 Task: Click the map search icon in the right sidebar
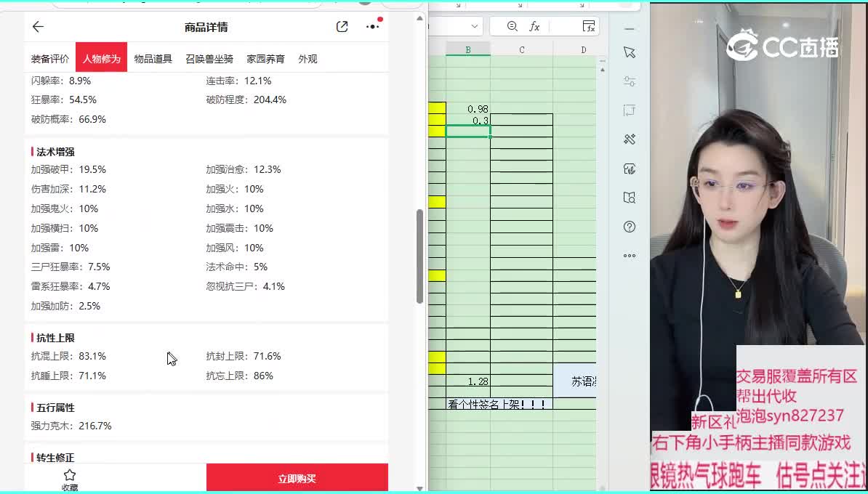[x=630, y=197]
